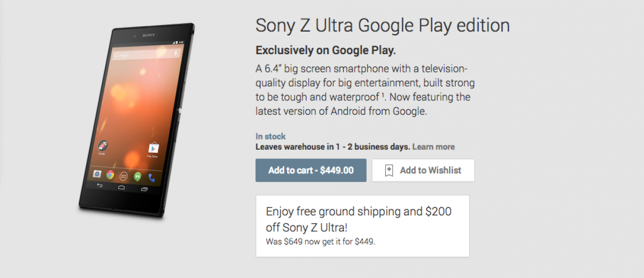Click the bookmark icon beside Add to Wishlist

(x=389, y=171)
